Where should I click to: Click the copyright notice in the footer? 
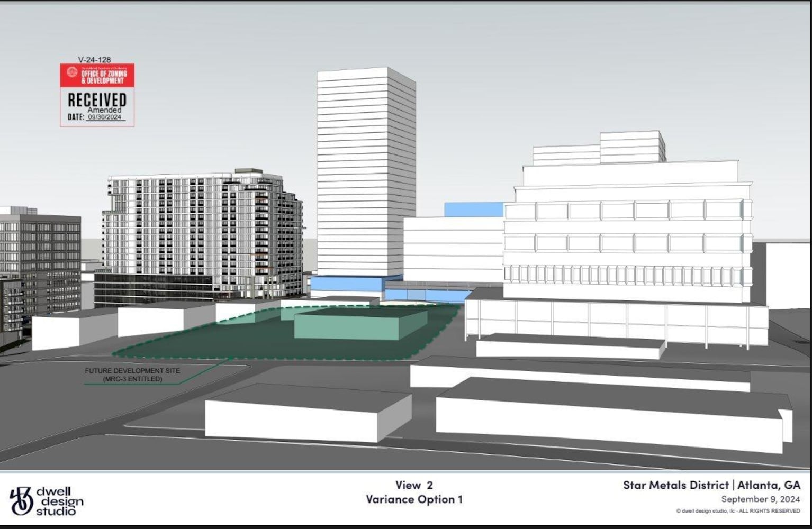[x=738, y=511]
